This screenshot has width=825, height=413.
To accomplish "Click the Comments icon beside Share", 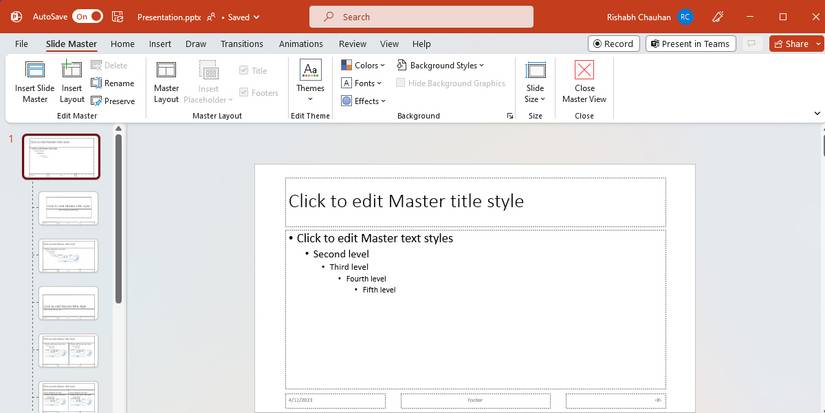I will tap(752, 44).
